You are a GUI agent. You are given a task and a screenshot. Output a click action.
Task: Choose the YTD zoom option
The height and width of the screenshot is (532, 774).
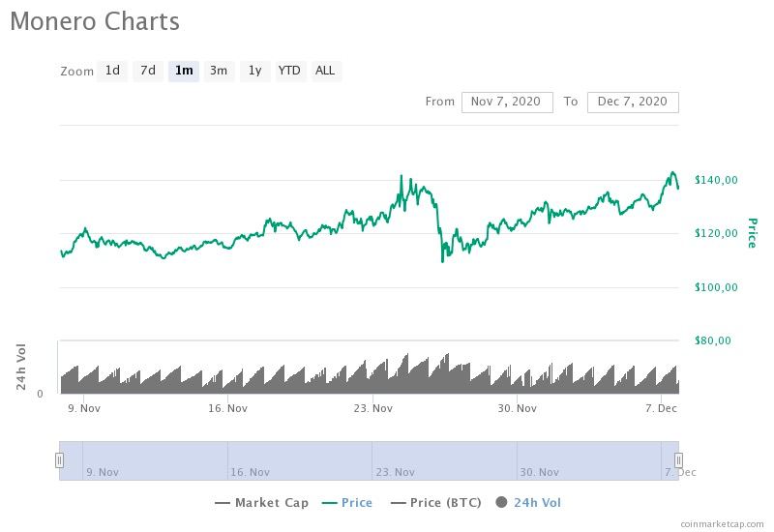pyautogui.click(x=289, y=71)
